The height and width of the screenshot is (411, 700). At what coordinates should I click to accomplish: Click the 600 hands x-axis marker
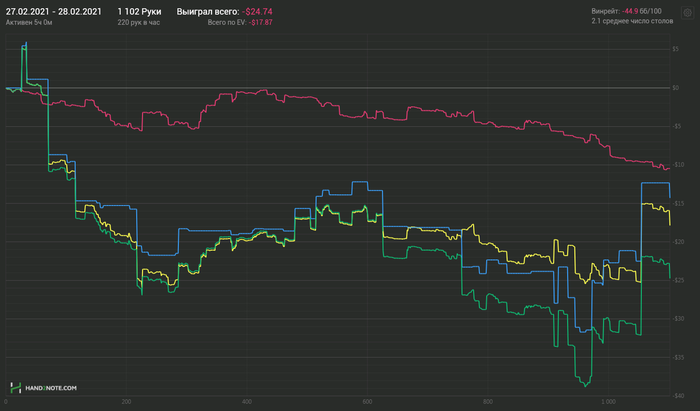pos(367,402)
